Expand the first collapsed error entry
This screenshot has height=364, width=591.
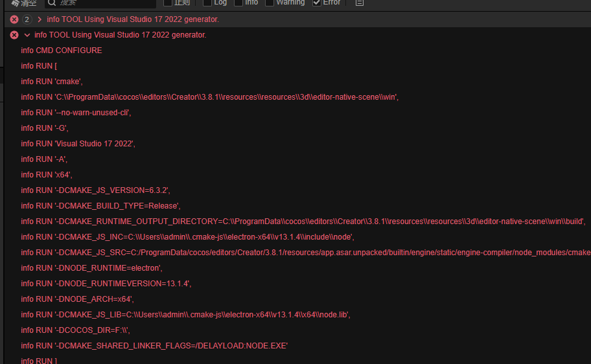[x=39, y=19]
